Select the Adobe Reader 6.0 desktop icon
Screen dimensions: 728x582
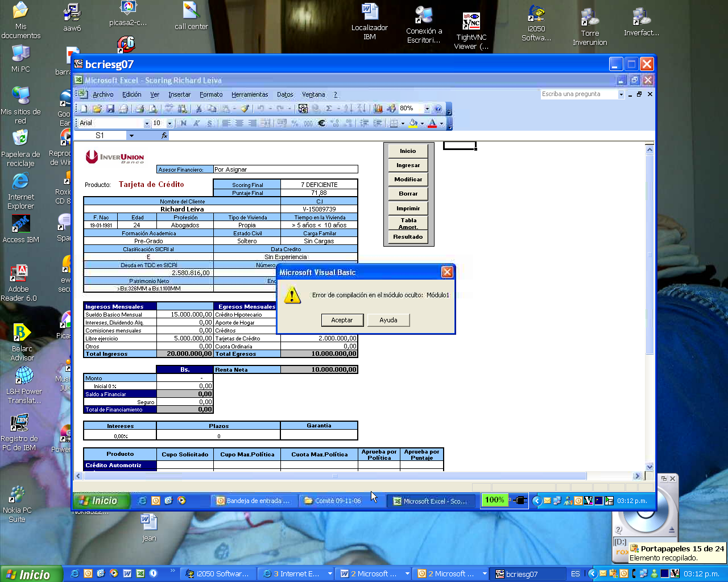pyautogui.click(x=19, y=283)
